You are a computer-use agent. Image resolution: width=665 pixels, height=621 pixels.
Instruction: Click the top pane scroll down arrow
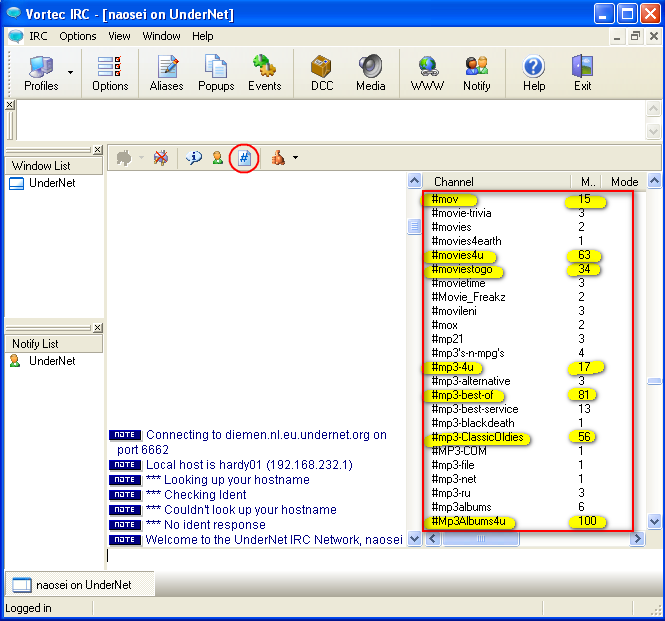pyautogui.click(x=654, y=131)
